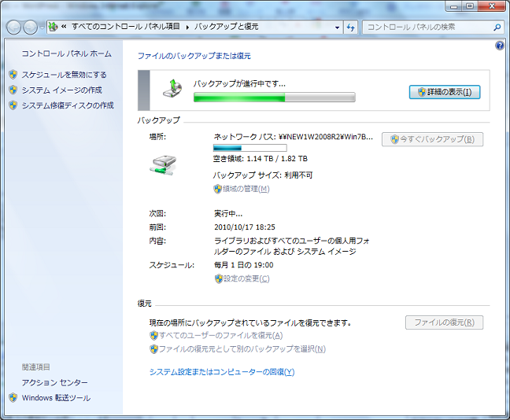The height and width of the screenshot is (420, 510).
Task: Click the Forward navigation arrow button
Action: tap(31, 27)
